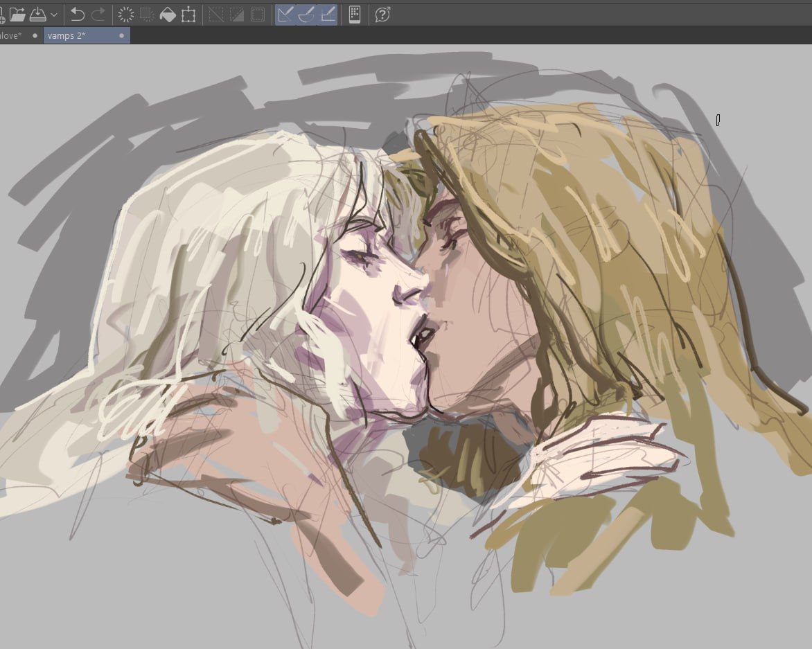Click the Clear Outside Selection icon

click(147, 14)
